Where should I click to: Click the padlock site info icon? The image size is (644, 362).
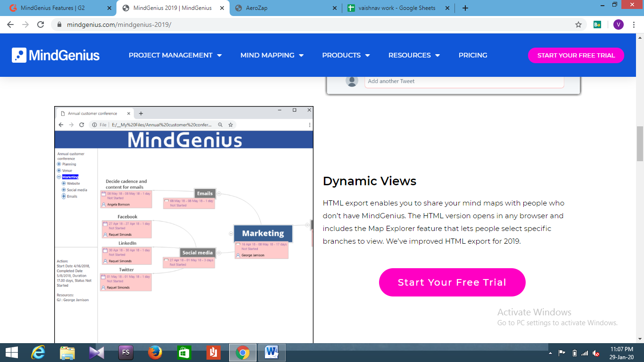point(59,25)
